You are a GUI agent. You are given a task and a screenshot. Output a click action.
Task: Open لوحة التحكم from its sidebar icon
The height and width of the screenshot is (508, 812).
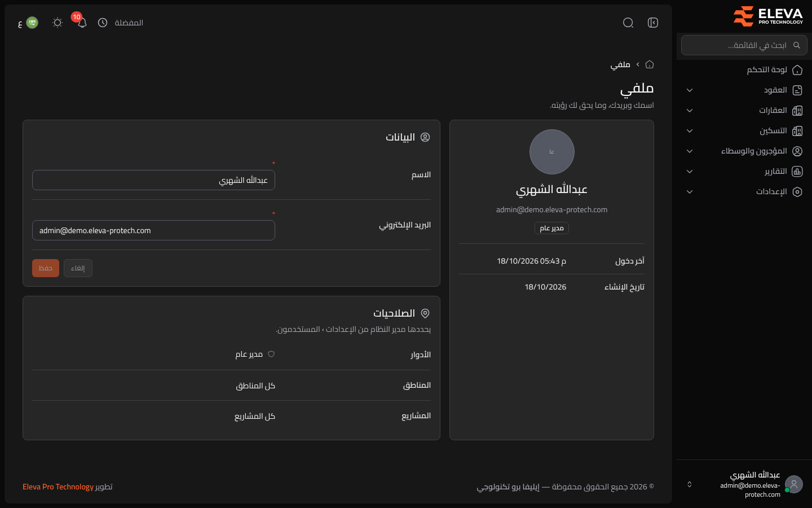tap(797, 70)
